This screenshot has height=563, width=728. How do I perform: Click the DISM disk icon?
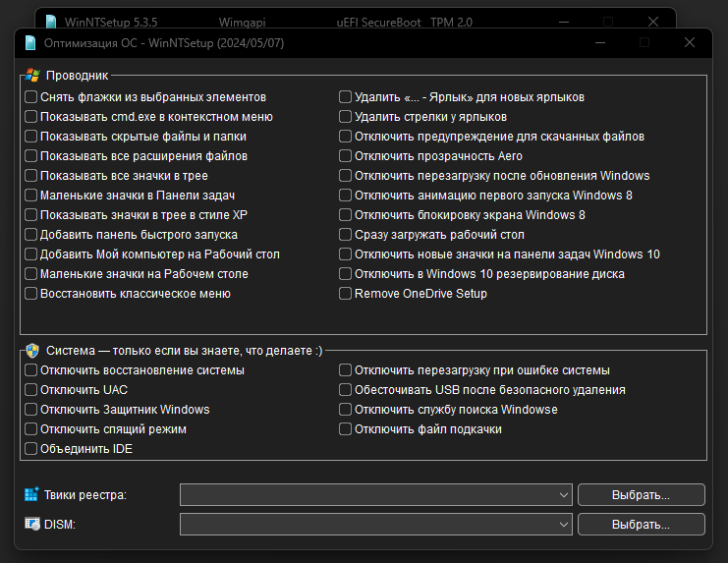(32, 524)
